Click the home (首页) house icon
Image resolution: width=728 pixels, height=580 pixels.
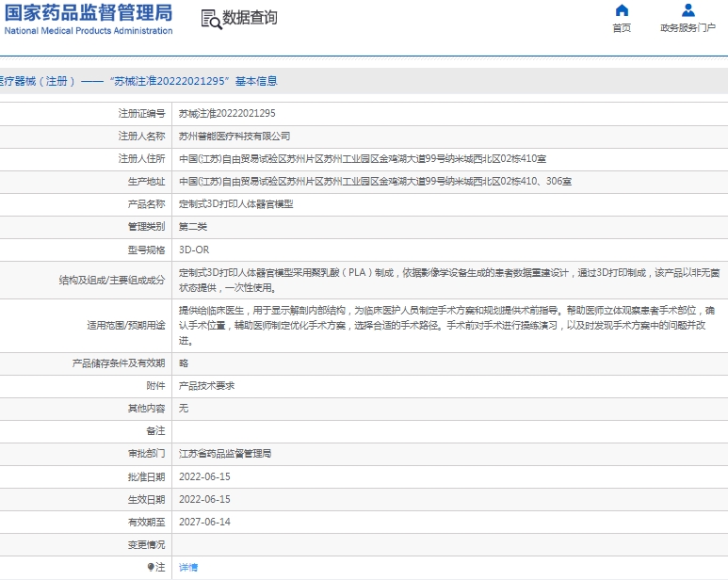pyautogui.click(x=622, y=10)
